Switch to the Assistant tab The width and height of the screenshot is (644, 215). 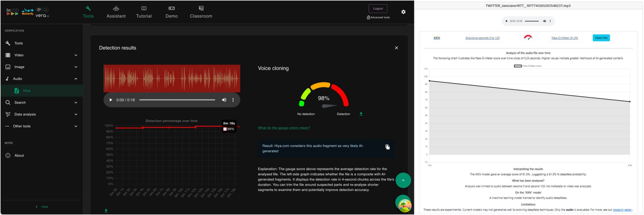click(x=116, y=12)
